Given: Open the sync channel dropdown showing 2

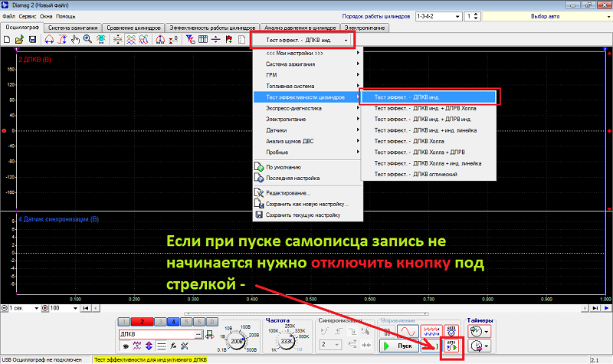Looking at the screenshot, I should [x=330, y=344].
